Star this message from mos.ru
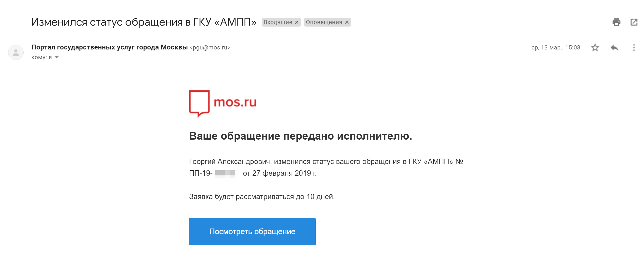The height and width of the screenshot is (268, 644). [595, 48]
